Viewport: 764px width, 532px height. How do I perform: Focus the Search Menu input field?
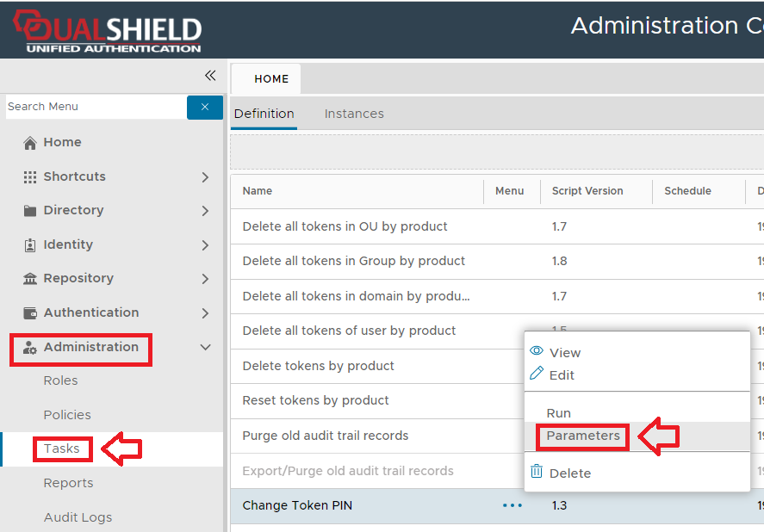[x=93, y=107]
